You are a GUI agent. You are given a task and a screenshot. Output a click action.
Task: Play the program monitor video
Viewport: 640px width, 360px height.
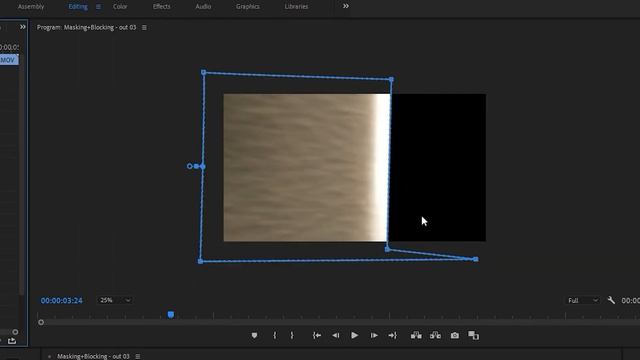pyautogui.click(x=354, y=336)
